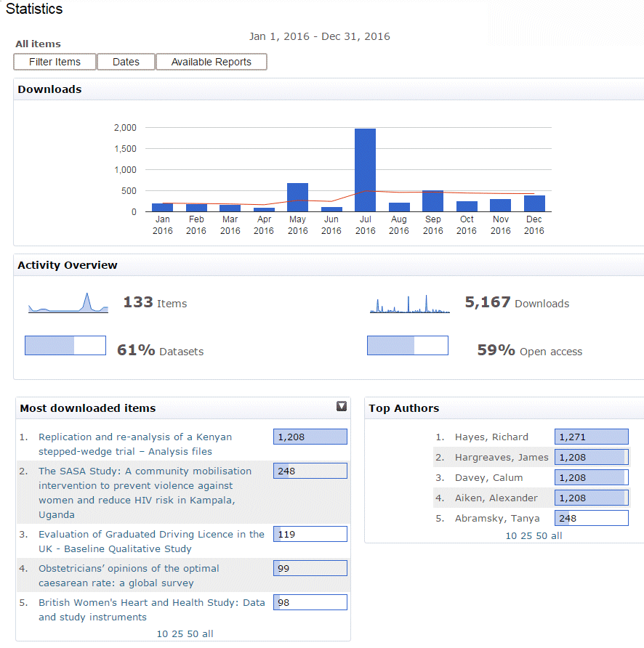Click the Jul 2016 downloads bar

coord(365,170)
